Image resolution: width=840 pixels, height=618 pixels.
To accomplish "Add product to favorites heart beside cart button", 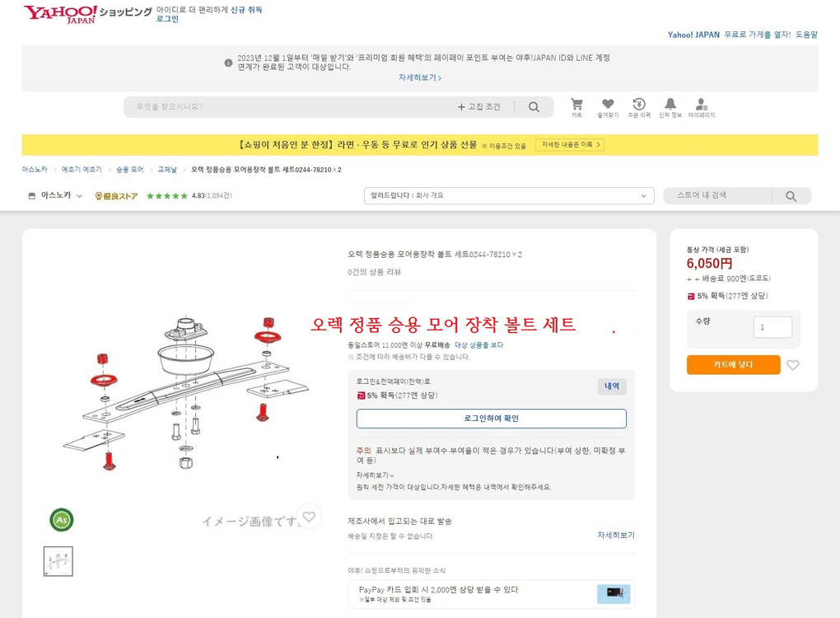I will (x=793, y=365).
